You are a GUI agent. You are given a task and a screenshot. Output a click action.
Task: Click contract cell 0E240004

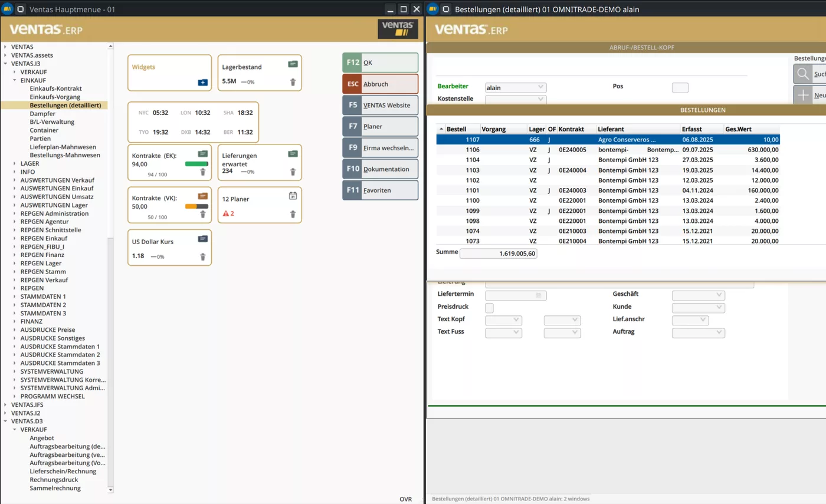click(x=572, y=170)
